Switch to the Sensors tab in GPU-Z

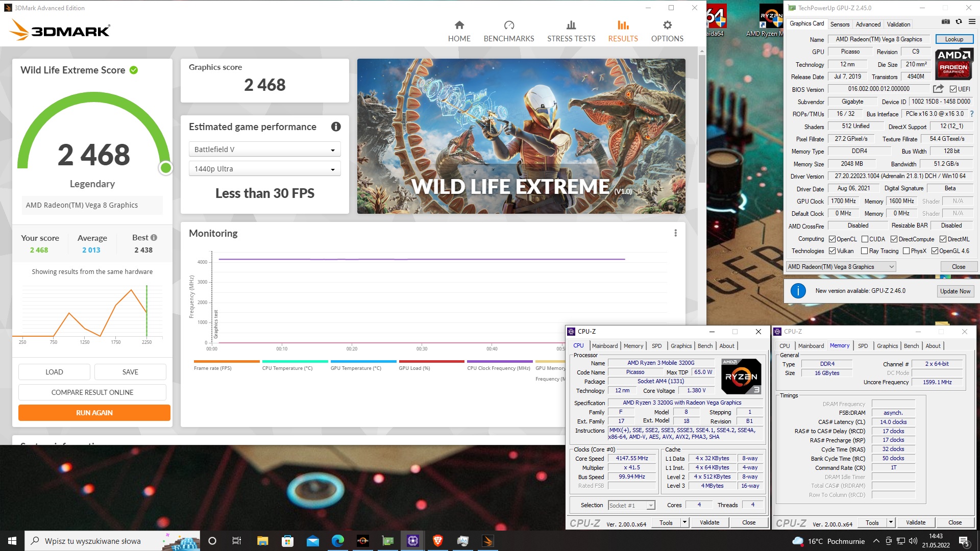pos(840,24)
